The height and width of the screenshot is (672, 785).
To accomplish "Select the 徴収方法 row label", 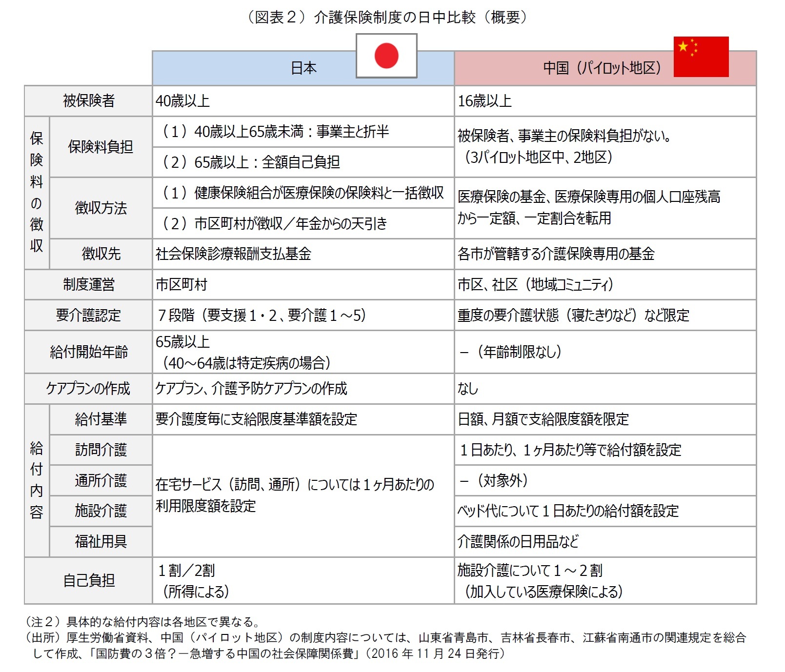I will 101,208.
